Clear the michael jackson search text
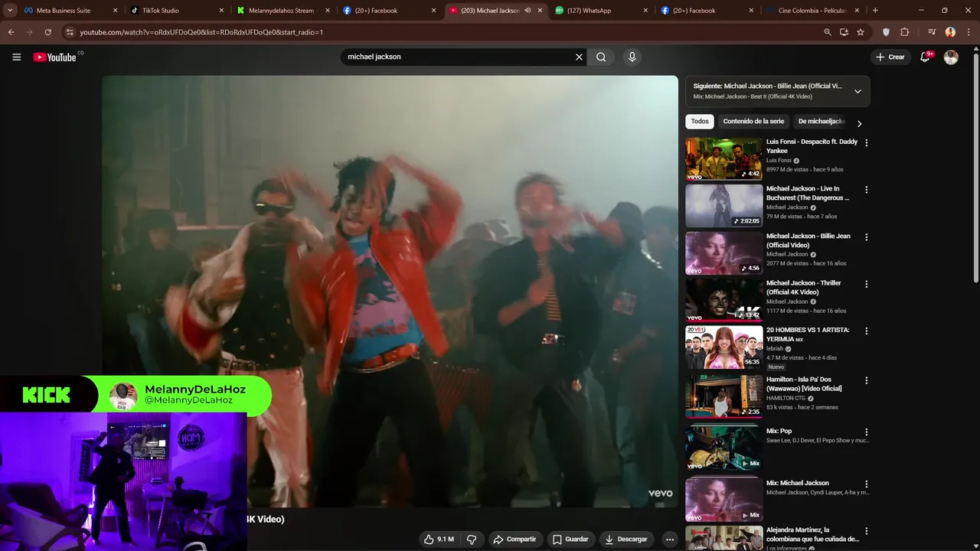The image size is (980, 551). [x=579, y=57]
